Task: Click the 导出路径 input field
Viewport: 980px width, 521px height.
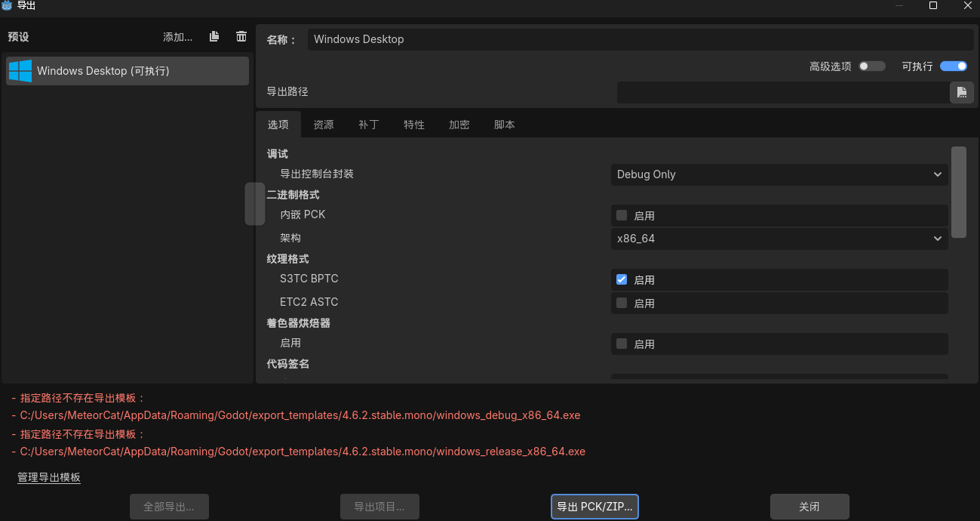Action: click(x=782, y=92)
